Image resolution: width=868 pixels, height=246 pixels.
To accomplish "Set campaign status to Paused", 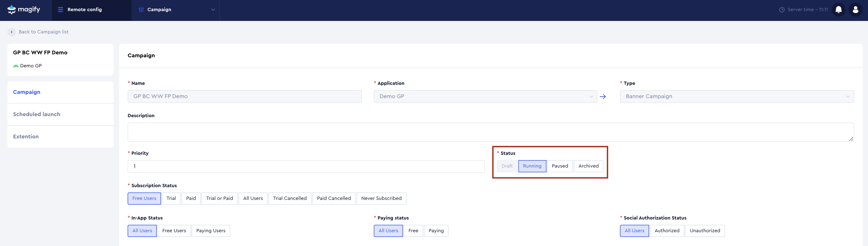I will tap(560, 166).
